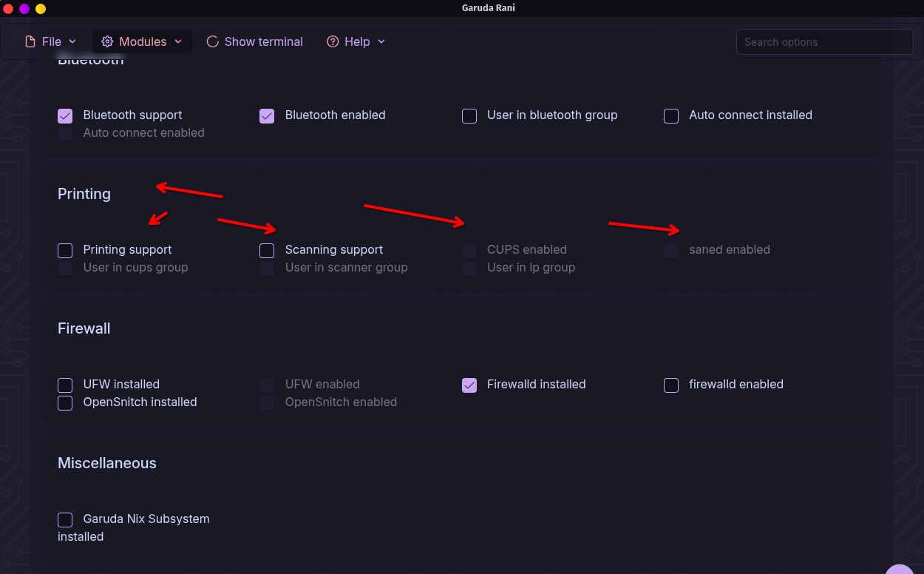924x574 pixels.
Task: Enable the Printing support checkbox
Action: click(65, 250)
